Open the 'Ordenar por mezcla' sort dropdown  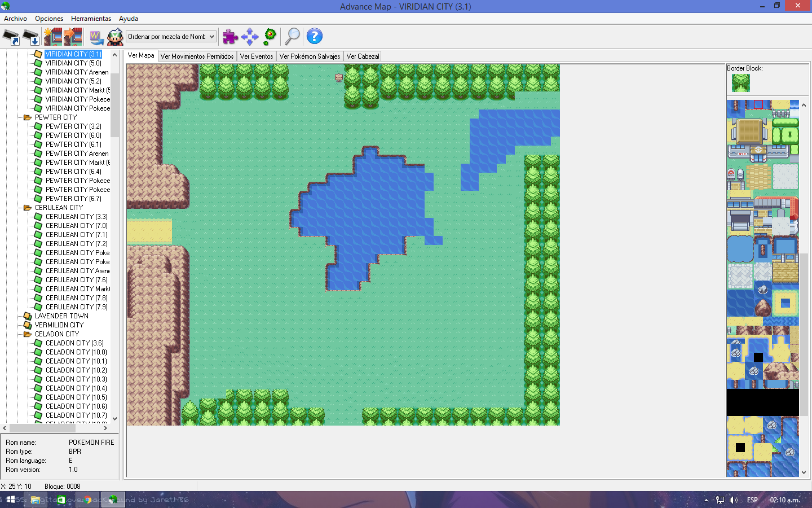click(x=171, y=37)
